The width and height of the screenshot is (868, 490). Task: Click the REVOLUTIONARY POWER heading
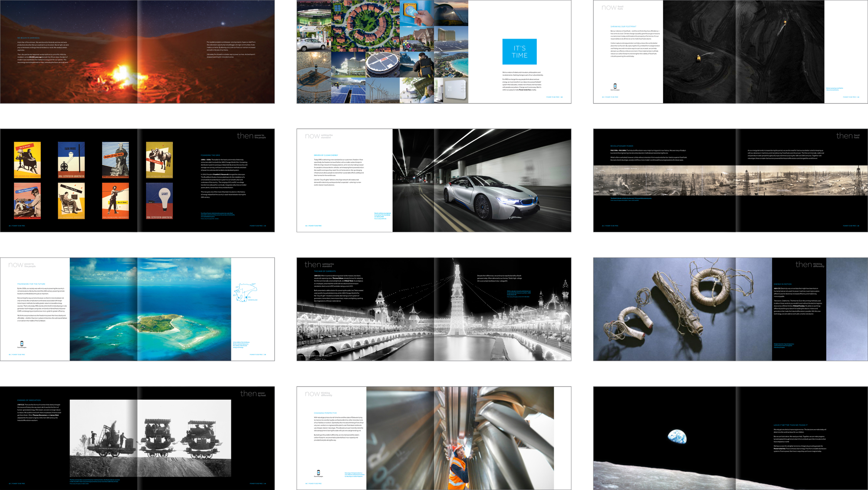pos(622,146)
